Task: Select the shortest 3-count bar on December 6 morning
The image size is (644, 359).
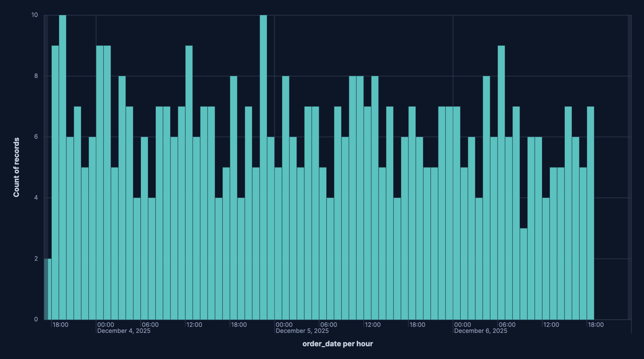Action: pyautogui.click(x=523, y=273)
